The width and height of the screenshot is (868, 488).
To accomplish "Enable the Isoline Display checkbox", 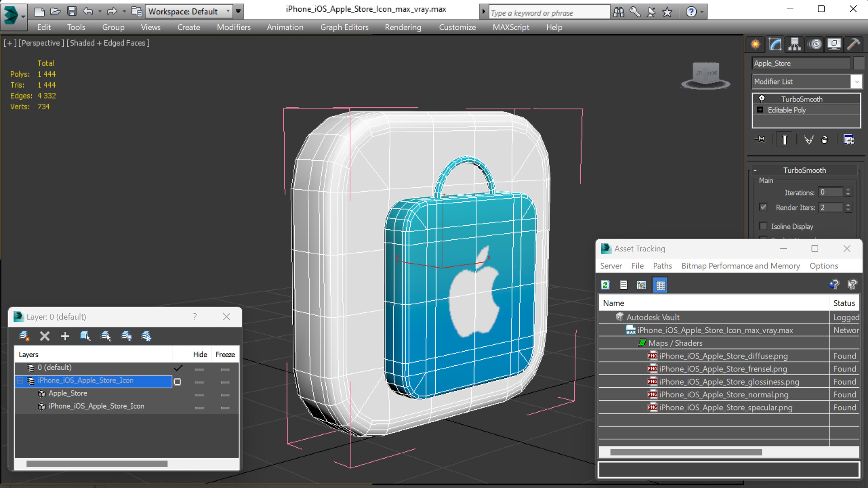I will [764, 226].
